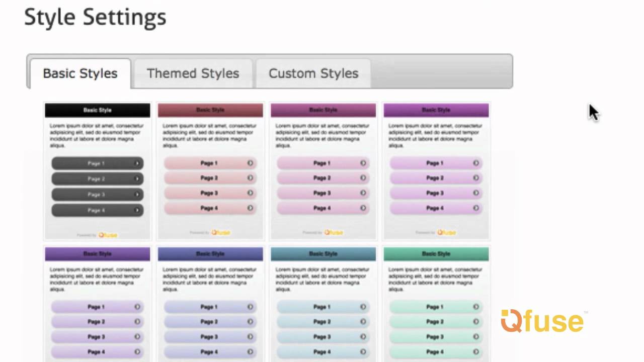The image size is (644, 362).
Task: Click Page 1 arrow in black style card
Action: tap(137, 163)
